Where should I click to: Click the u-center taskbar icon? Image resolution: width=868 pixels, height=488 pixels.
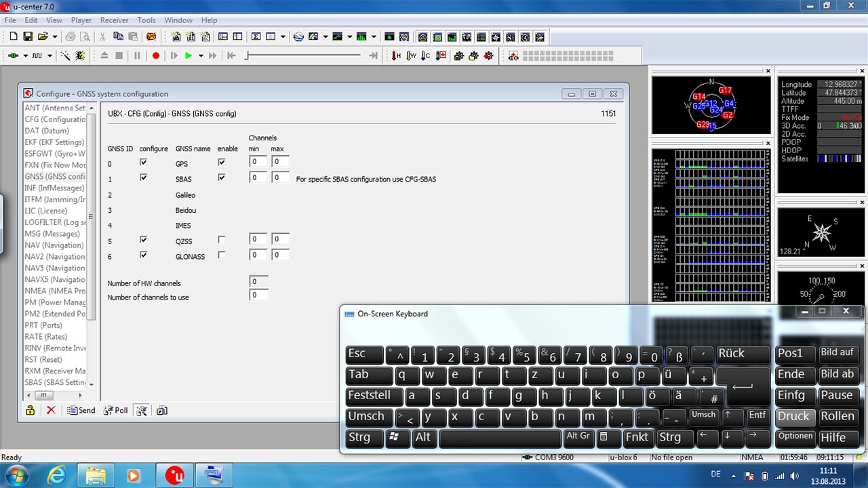(174, 476)
